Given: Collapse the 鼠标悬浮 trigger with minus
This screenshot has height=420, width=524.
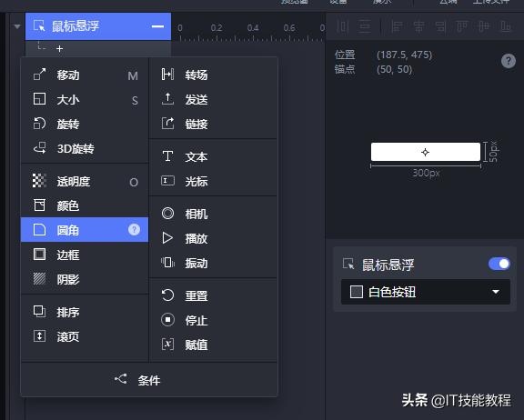Looking at the screenshot, I should 157,26.
